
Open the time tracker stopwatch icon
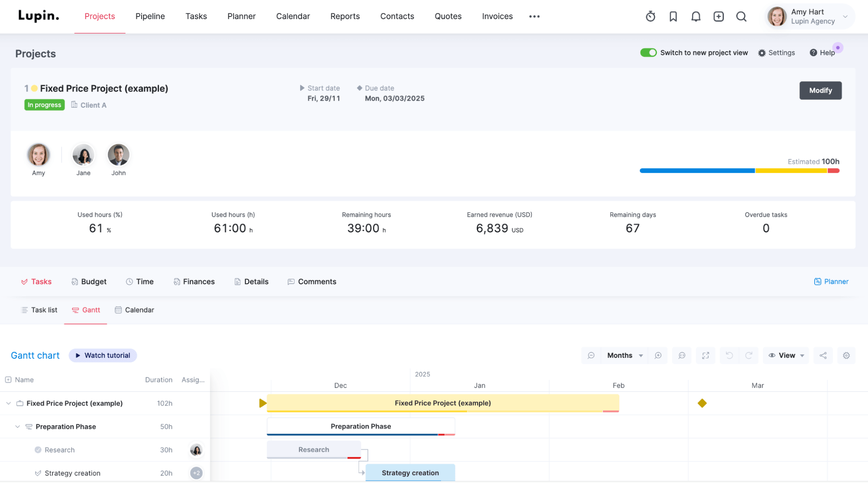650,17
